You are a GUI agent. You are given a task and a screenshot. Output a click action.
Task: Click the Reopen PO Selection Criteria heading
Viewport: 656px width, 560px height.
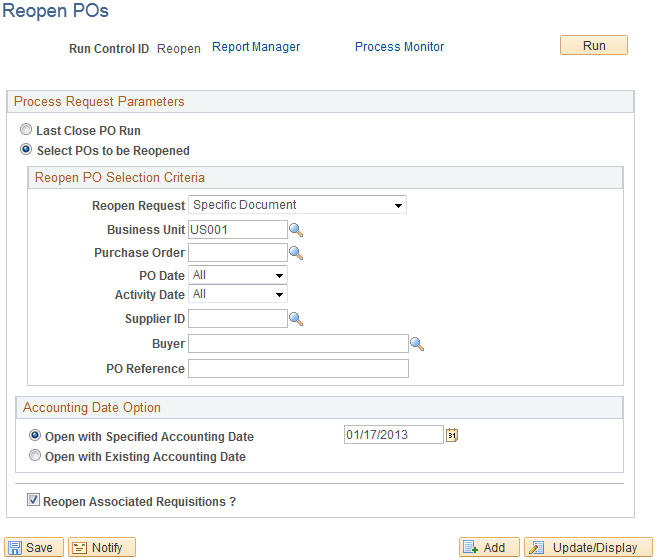120,178
